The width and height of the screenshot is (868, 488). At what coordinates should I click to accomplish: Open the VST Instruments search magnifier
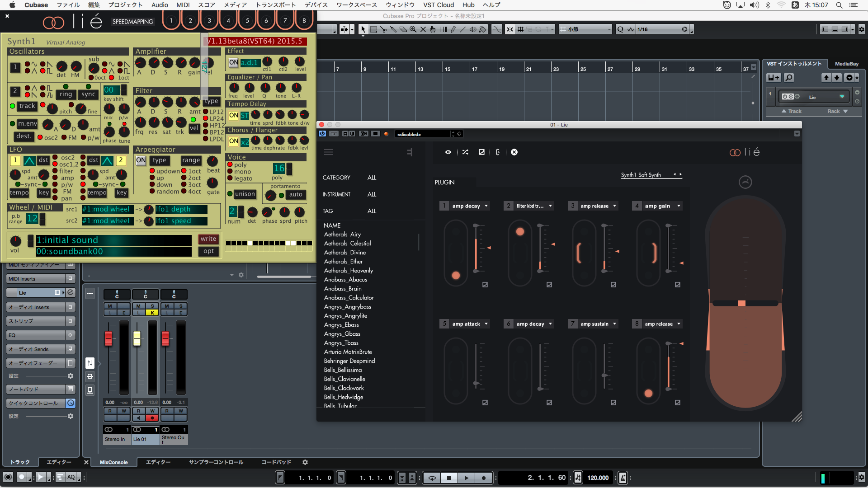pyautogui.click(x=788, y=78)
